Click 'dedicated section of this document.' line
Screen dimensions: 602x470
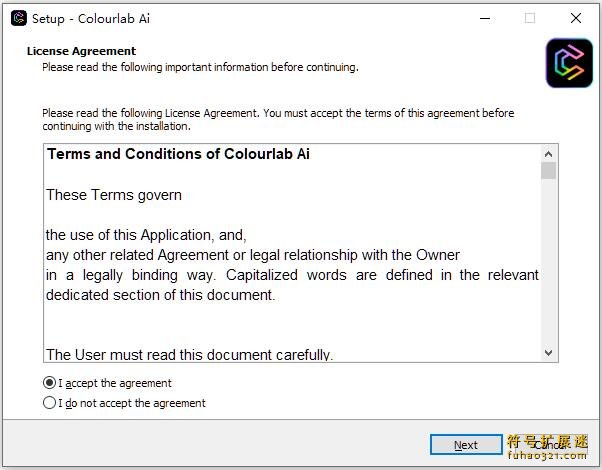click(160, 295)
